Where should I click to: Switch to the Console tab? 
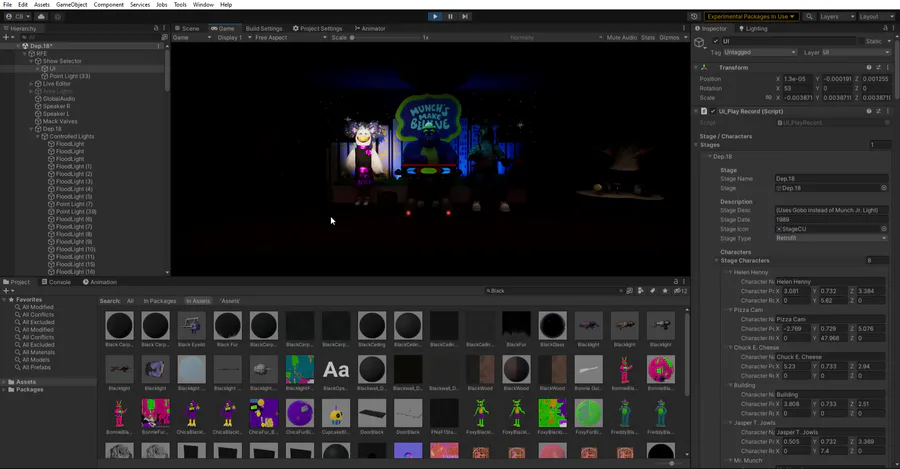[x=56, y=282]
